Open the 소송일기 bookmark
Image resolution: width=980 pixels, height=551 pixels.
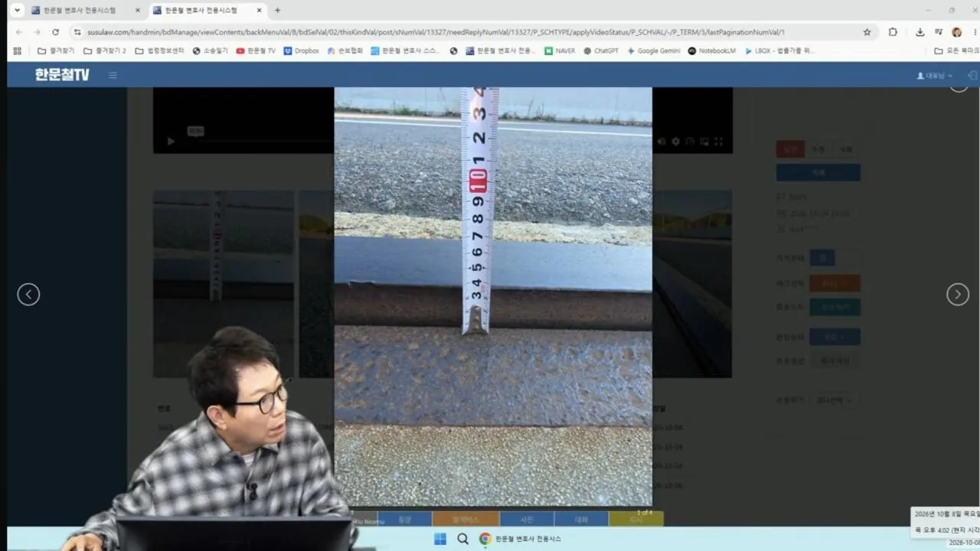[x=210, y=51]
